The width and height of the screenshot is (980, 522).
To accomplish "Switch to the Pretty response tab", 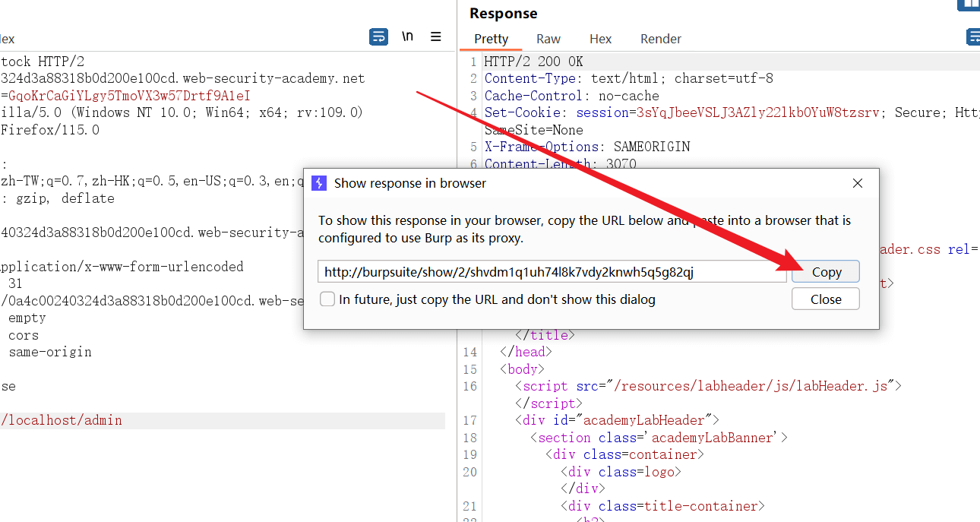I will pyautogui.click(x=491, y=39).
